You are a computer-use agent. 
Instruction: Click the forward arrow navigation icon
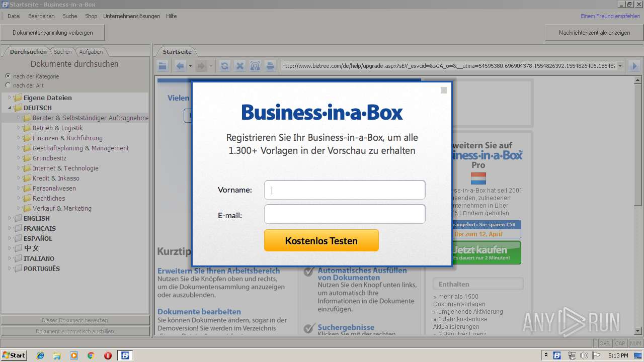pos(201,66)
